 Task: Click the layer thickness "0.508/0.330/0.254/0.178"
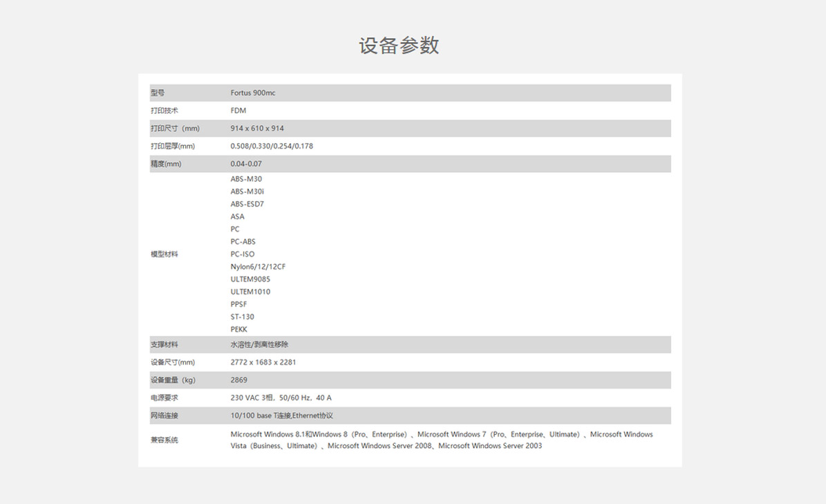pyautogui.click(x=272, y=147)
